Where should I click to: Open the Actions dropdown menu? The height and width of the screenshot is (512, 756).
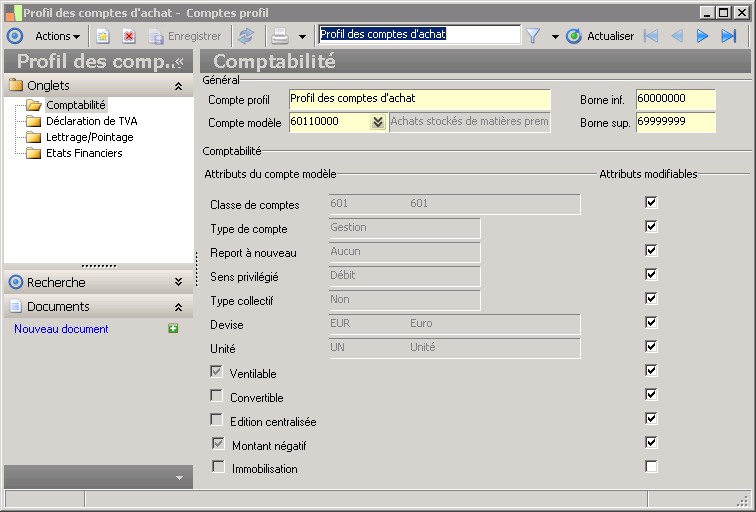tap(57, 36)
